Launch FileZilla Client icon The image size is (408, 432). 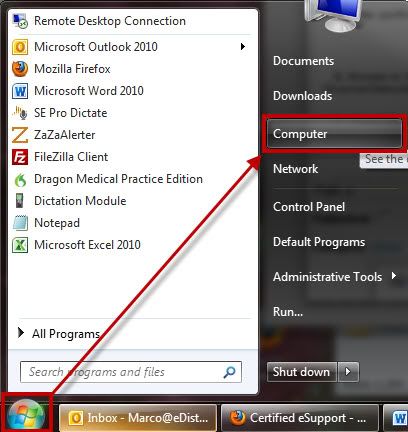(x=20, y=157)
